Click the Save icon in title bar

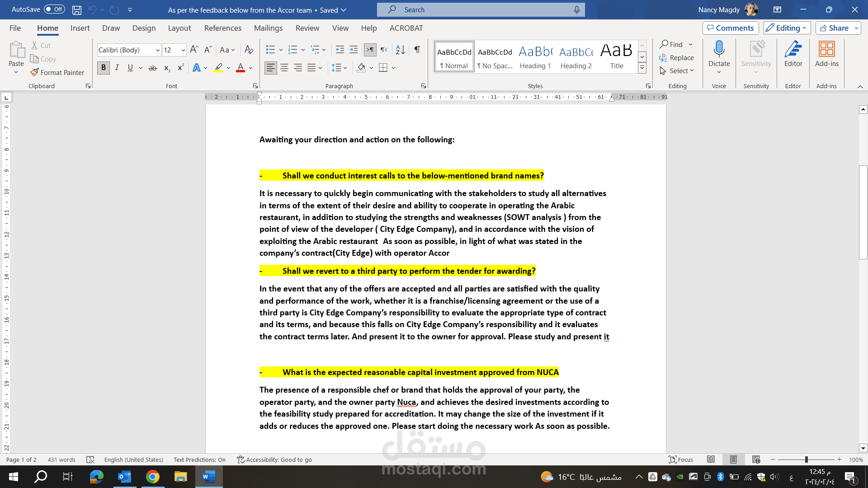(77, 9)
